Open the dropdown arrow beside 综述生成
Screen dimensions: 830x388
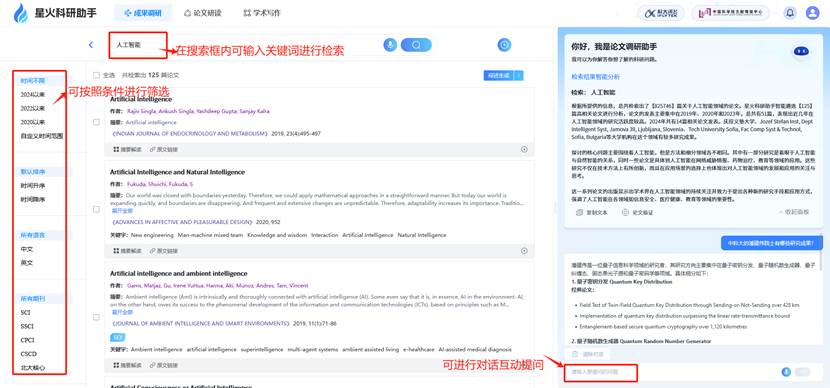pos(519,76)
